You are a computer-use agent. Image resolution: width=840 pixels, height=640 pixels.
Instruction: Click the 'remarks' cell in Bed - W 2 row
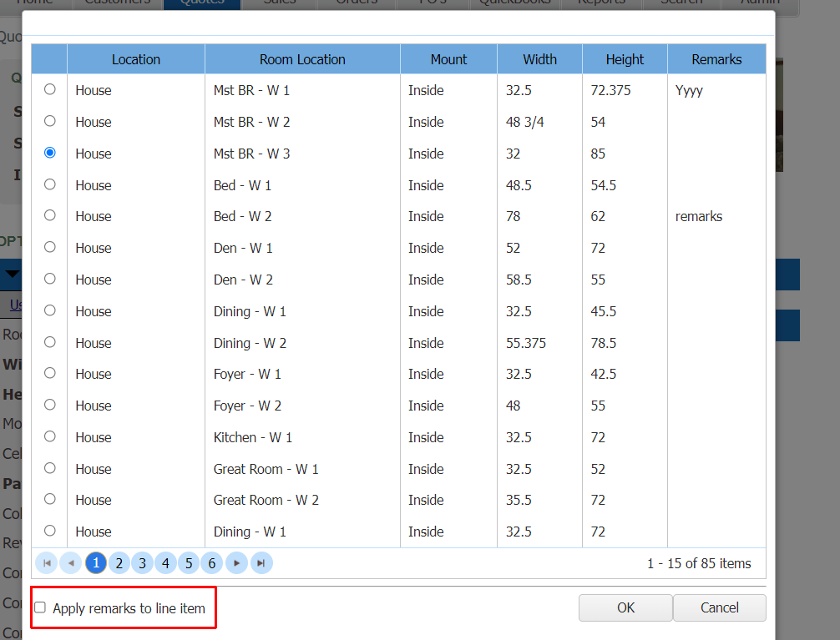716,216
